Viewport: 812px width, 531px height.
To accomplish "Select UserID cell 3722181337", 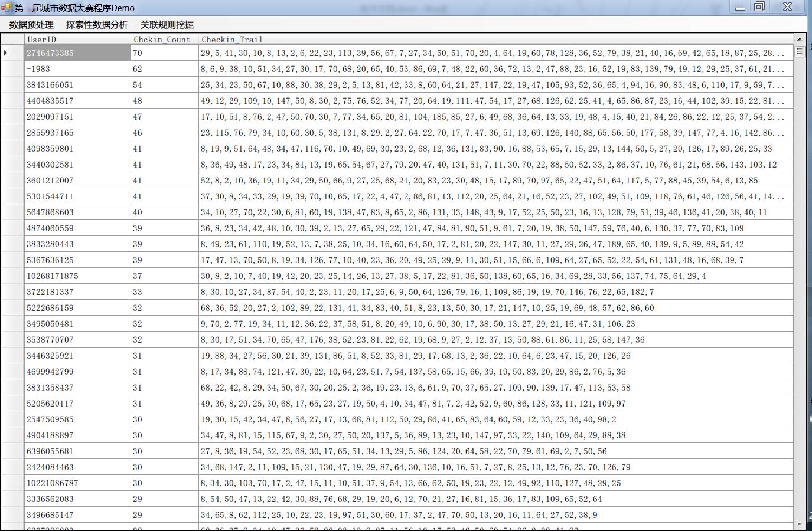I will coord(77,292).
